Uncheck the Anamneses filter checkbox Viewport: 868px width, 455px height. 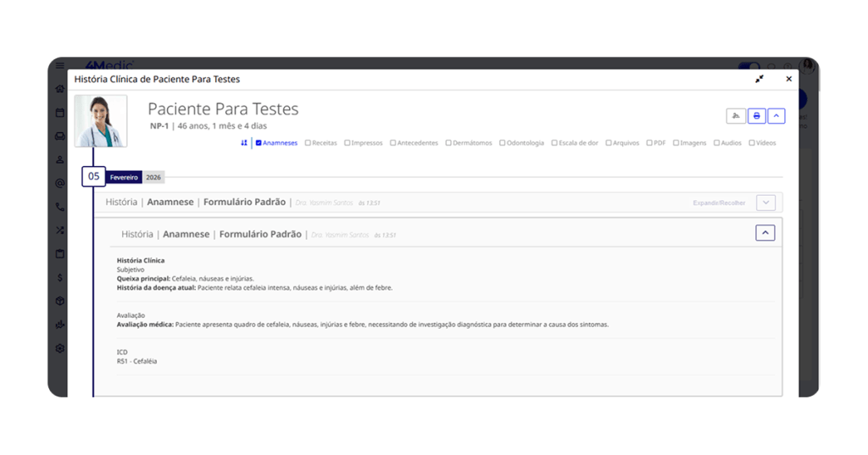click(259, 143)
